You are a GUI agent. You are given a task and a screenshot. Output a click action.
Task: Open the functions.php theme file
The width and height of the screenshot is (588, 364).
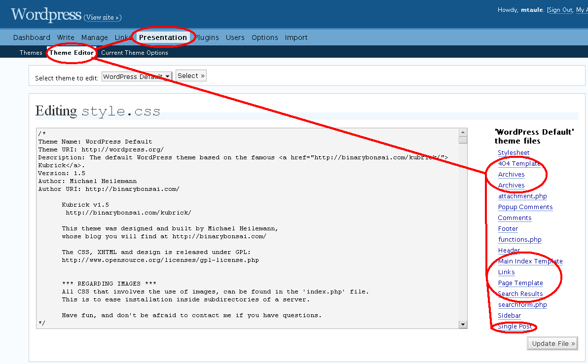point(520,240)
